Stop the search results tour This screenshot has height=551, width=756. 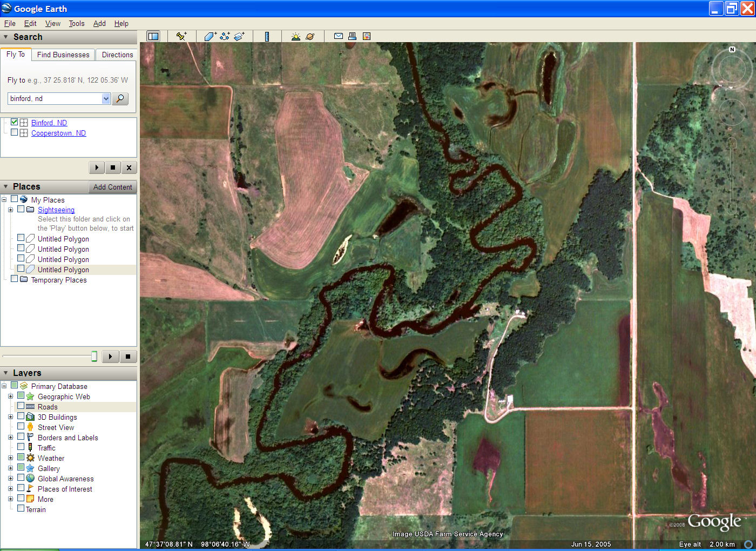113,167
